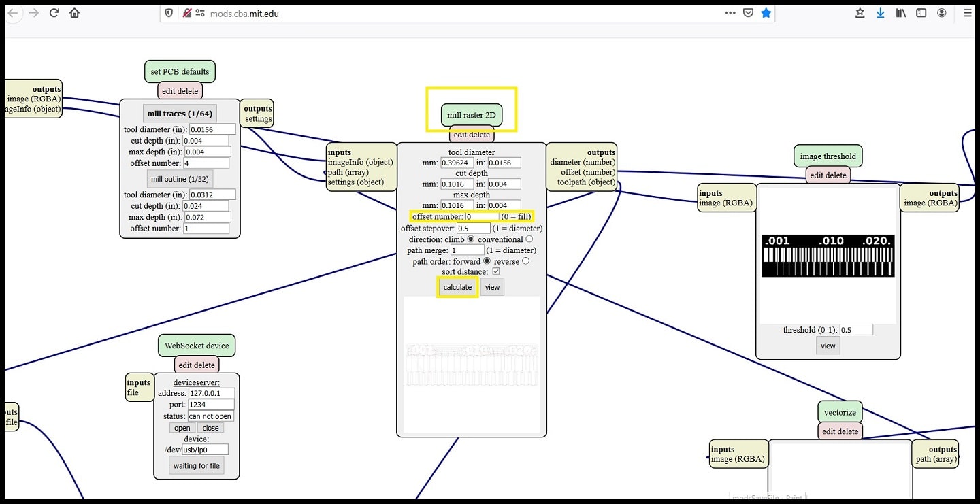
Task: Click edit under mill raster 2D
Action: pyautogui.click(x=461, y=135)
